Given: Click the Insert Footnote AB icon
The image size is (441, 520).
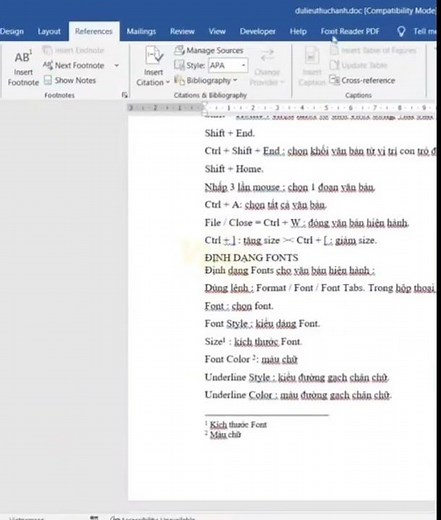Looking at the screenshot, I should coord(23,56).
